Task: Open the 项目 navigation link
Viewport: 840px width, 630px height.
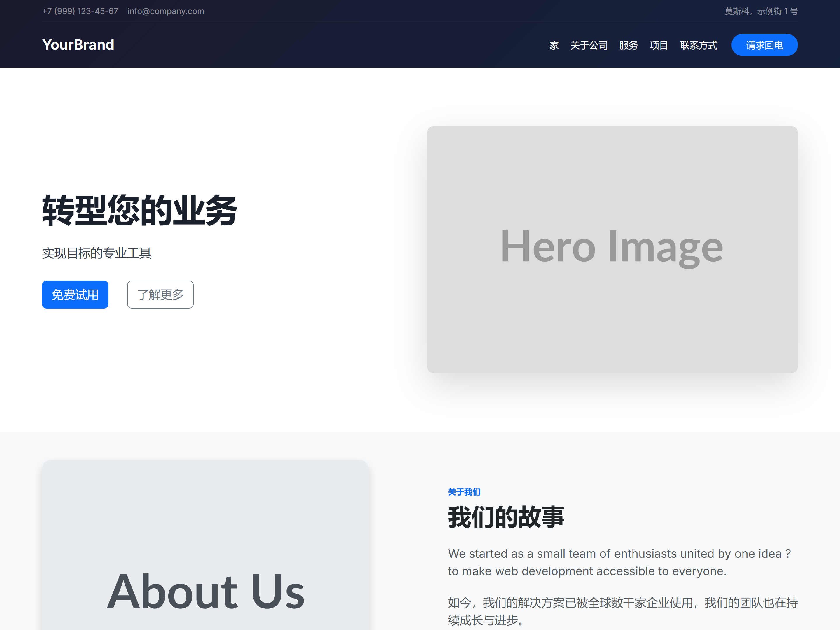Action: (659, 45)
